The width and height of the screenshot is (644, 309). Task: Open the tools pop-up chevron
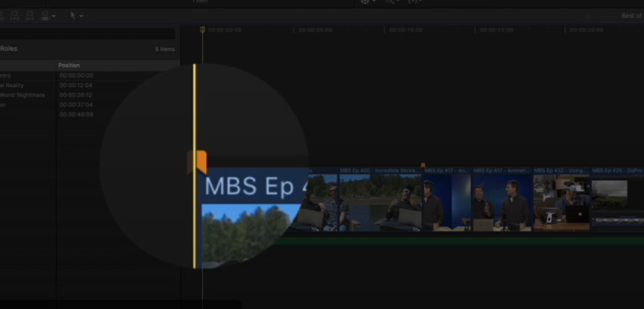pyautogui.click(x=81, y=16)
